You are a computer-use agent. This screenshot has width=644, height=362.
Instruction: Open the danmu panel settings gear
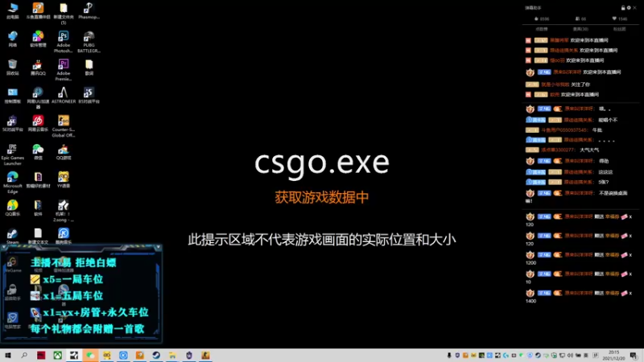click(x=629, y=8)
